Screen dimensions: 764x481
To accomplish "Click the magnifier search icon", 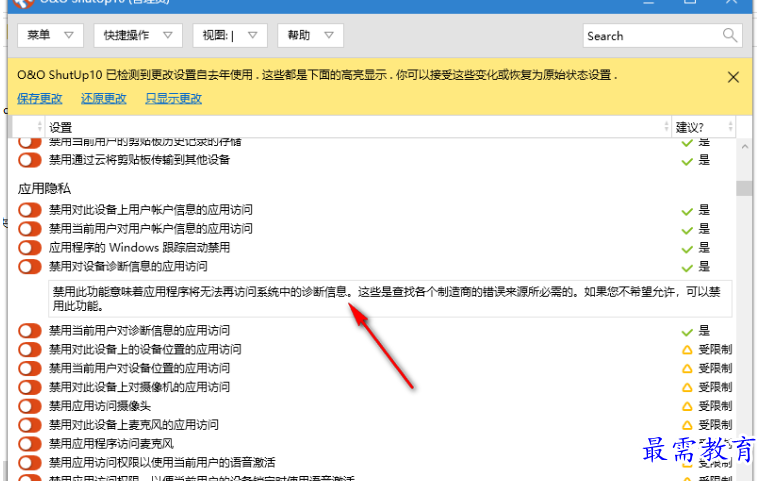I will 729,35.
